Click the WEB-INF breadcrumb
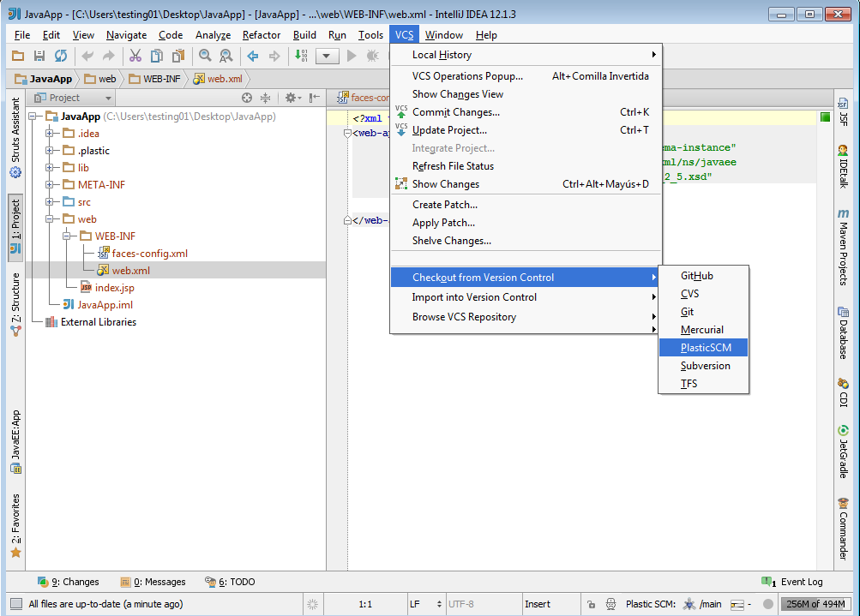Viewport: 860px width, 616px height. 155,79
